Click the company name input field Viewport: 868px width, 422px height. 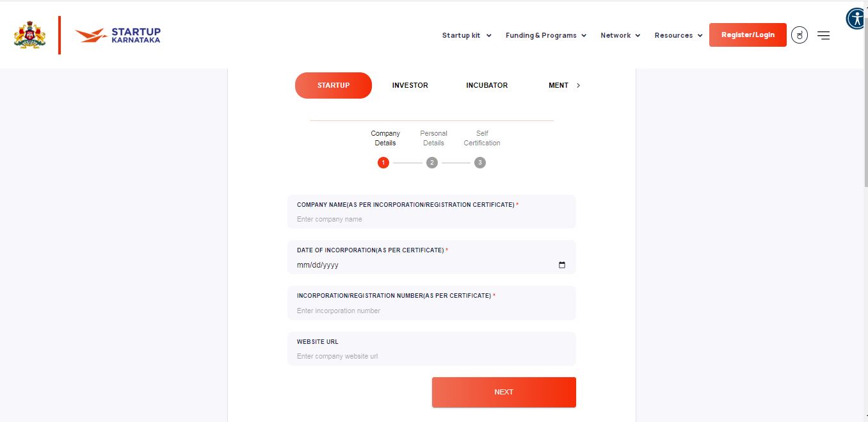[x=431, y=219]
